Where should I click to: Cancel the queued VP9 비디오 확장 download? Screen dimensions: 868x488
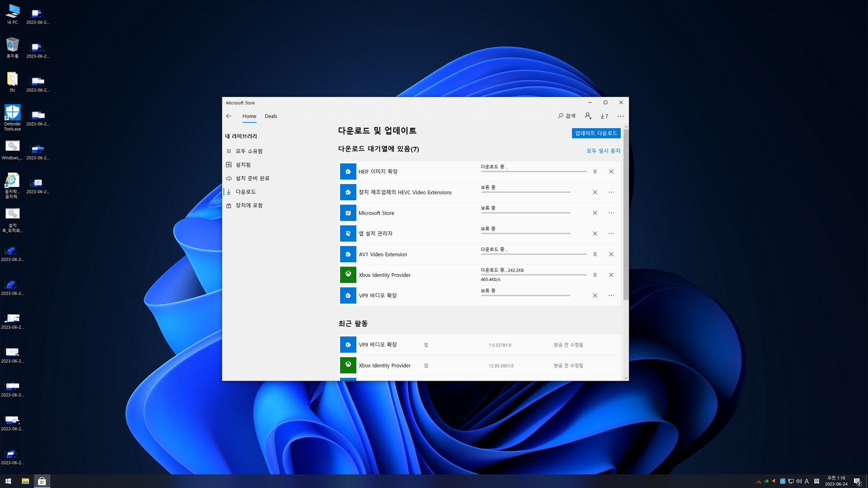pos(595,296)
